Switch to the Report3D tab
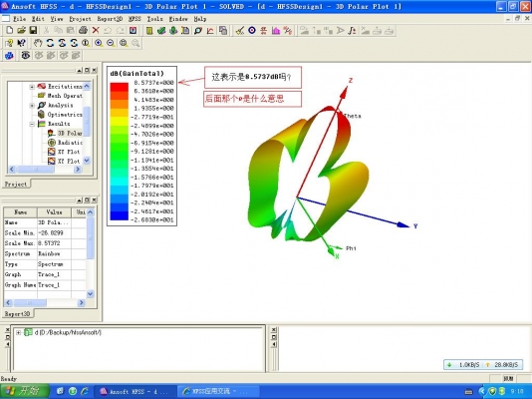This screenshot has width=532, height=399. point(17,314)
